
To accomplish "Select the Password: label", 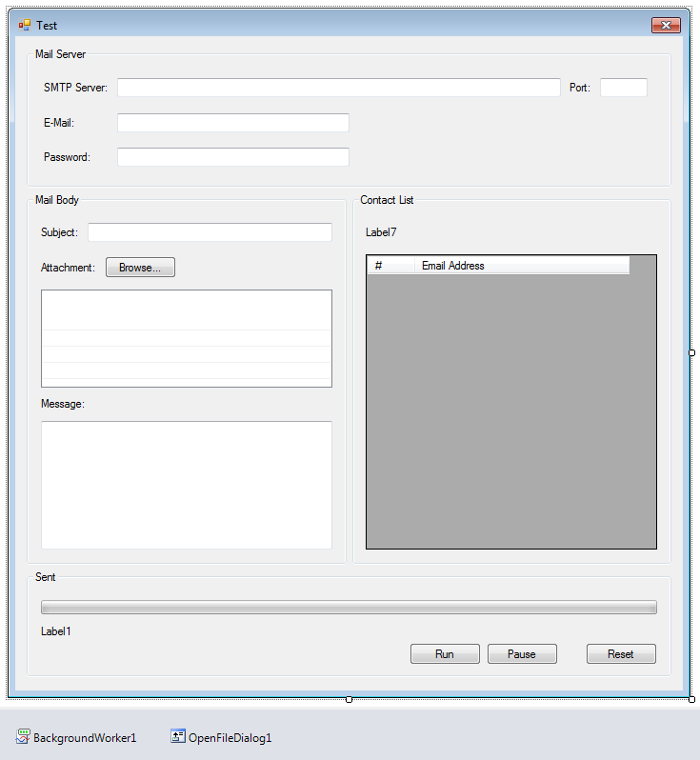I will tap(67, 157).
